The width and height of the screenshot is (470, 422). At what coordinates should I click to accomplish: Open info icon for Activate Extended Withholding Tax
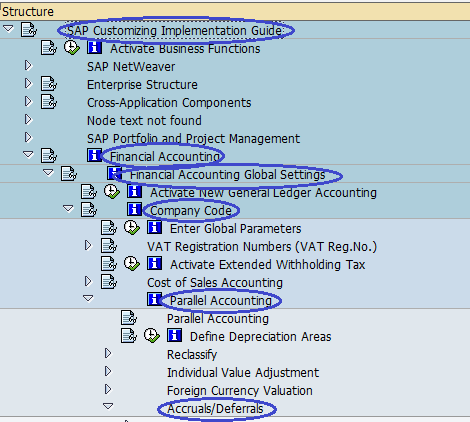click(x=154, y=263)
